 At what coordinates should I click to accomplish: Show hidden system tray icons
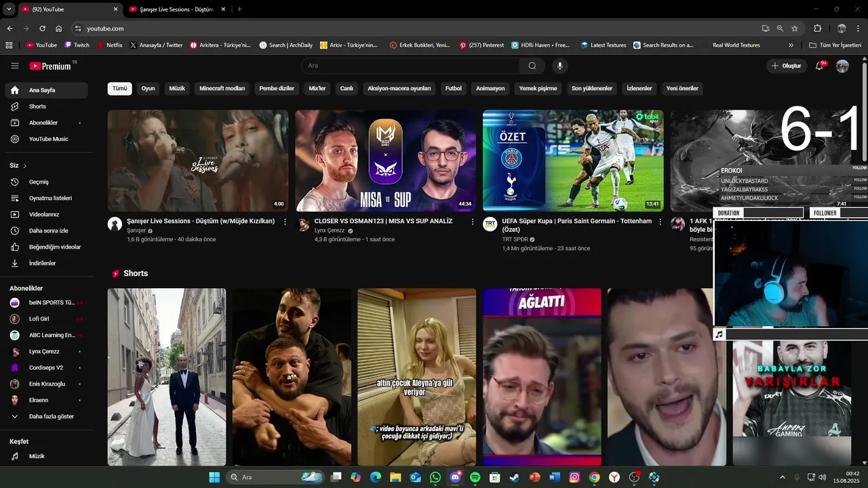click(782, 477)
